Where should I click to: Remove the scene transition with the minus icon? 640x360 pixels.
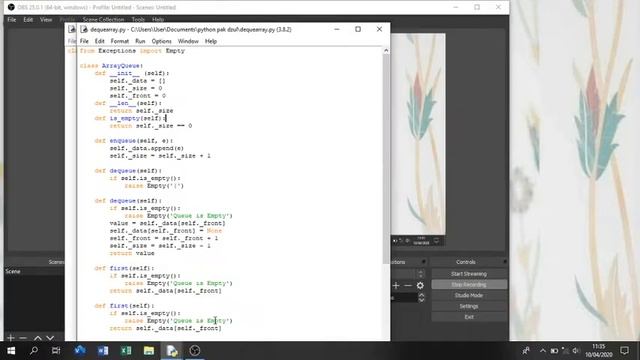coord(408,285)
